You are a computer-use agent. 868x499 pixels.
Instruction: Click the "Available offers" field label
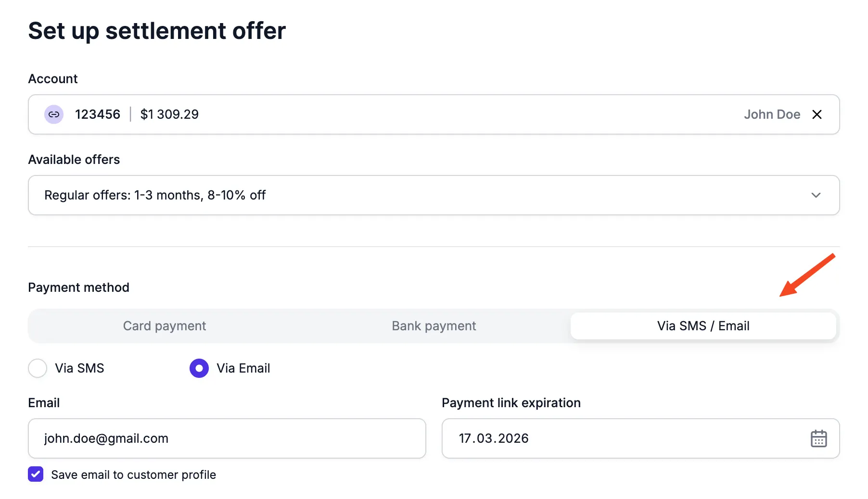click(x=74, y=160)
